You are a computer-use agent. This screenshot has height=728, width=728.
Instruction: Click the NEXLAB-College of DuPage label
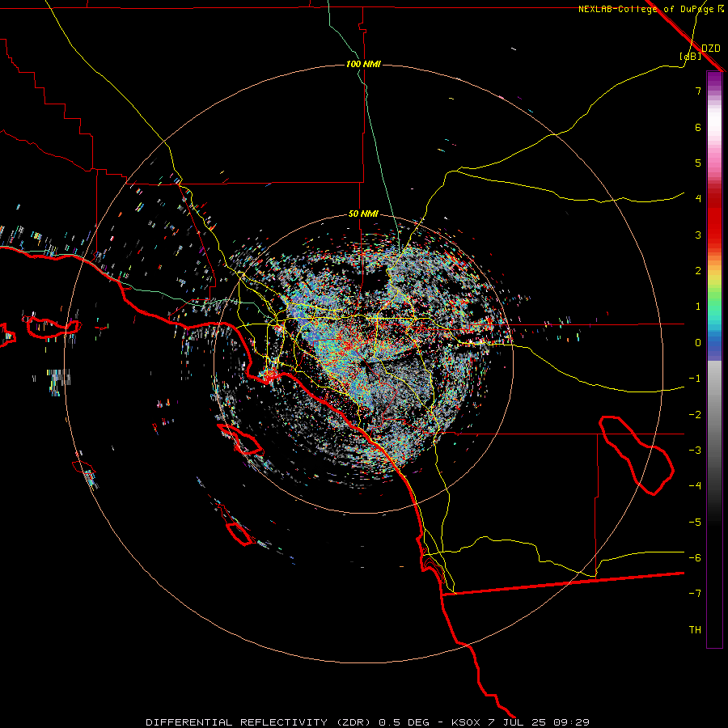tap(646, 9)
